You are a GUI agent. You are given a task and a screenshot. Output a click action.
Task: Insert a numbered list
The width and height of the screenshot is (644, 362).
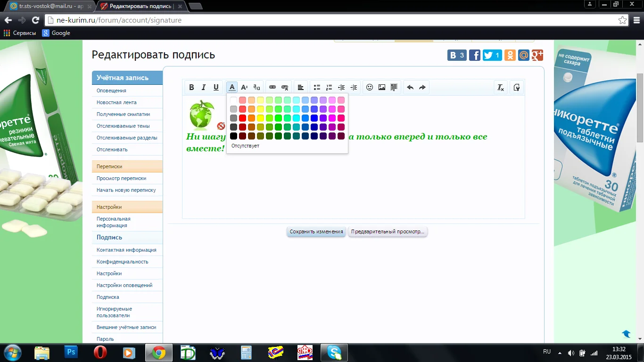pyautogui.click(x=329, y=87)
